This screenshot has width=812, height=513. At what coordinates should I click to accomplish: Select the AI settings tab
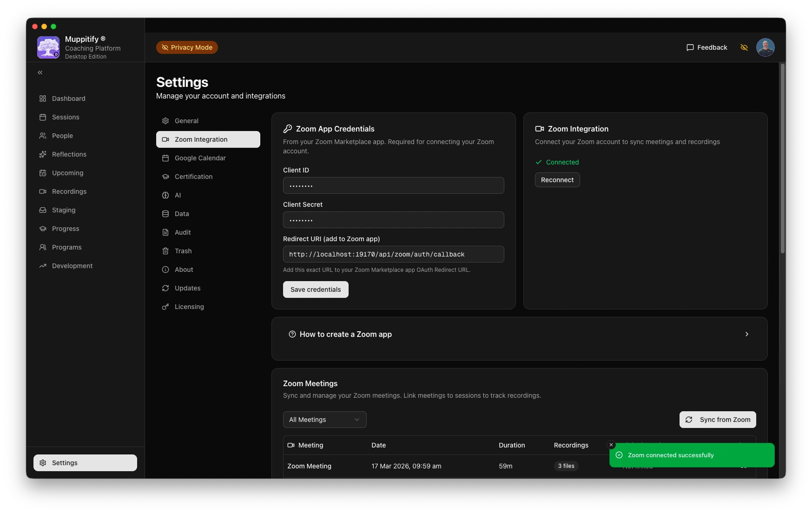tap(178, 195)
